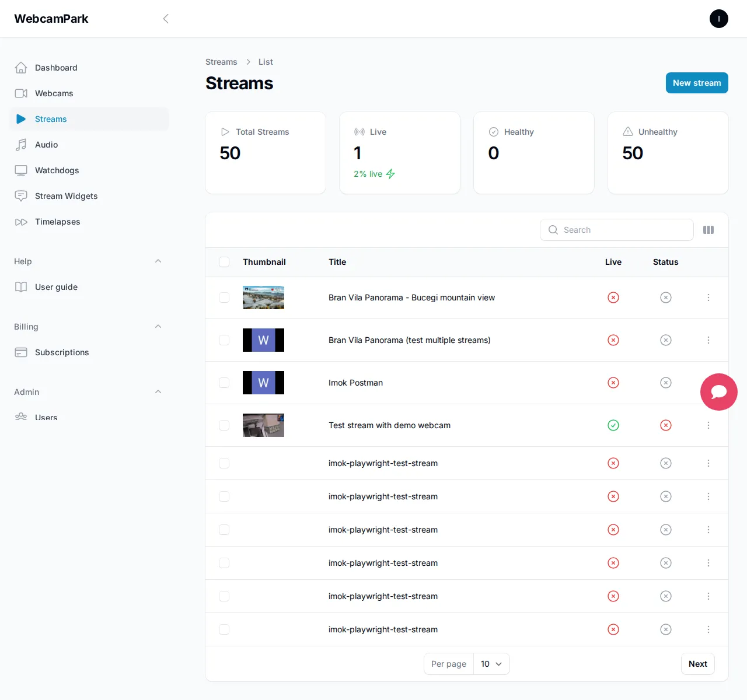The image size is (747, 700).
Task: Open actions menu for Bucegi mountain view stream
Action: (708, 297)
